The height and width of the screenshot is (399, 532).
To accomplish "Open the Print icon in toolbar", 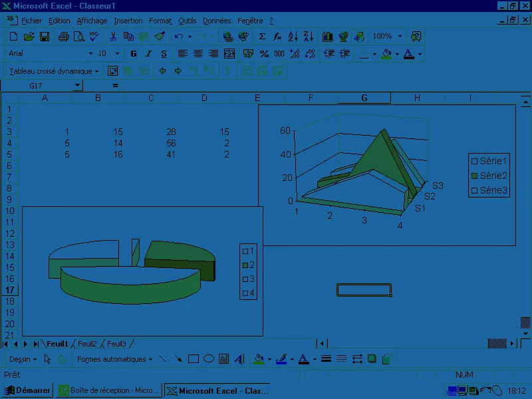I will [x=63, y=37].
